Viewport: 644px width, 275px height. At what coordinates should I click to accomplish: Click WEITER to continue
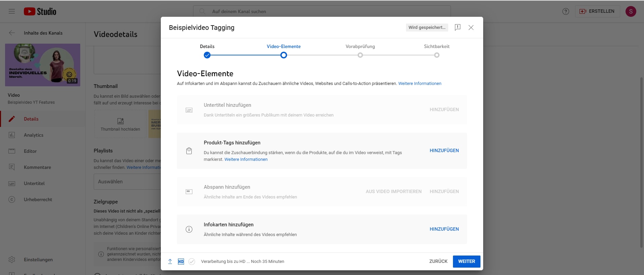466,261
